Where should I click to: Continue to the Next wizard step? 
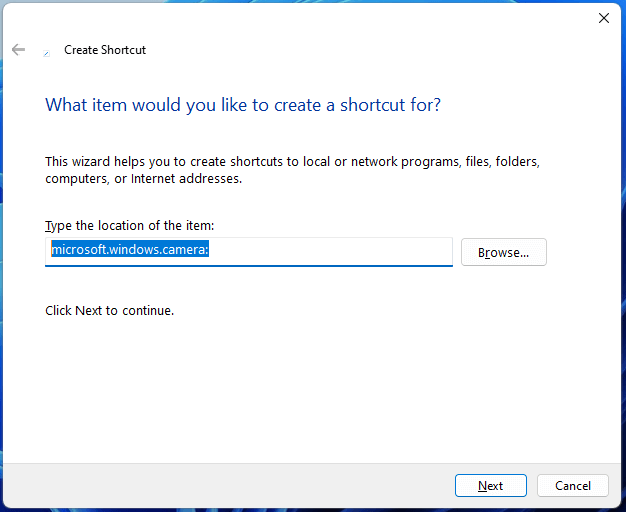(491, 486)
